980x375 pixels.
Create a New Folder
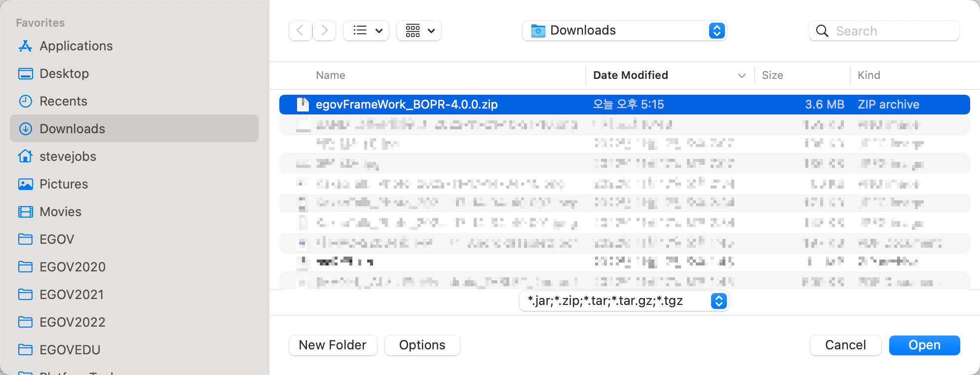point(333,345)
